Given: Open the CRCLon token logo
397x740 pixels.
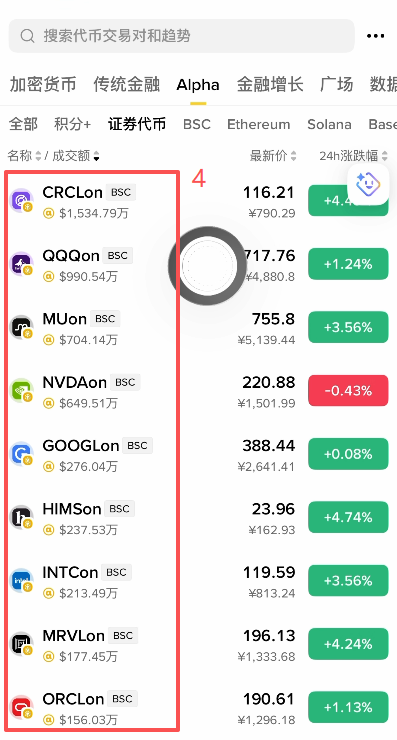Looking at the screenshot, I should [x=21, y=201].
